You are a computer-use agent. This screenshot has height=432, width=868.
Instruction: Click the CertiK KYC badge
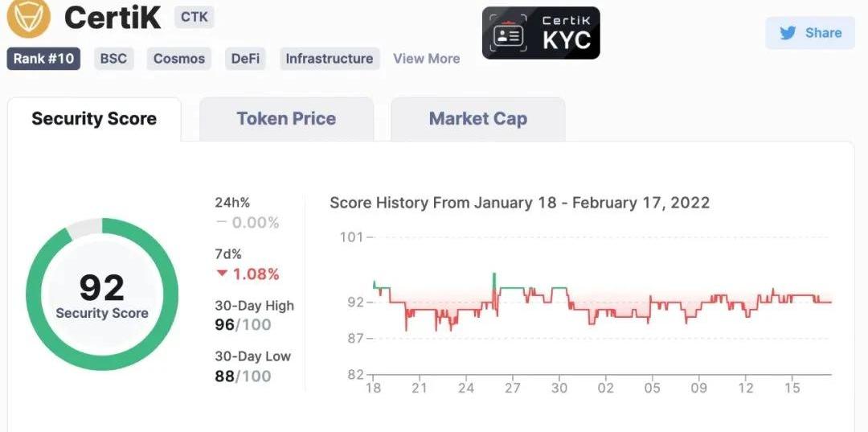(x=541, y=33)
